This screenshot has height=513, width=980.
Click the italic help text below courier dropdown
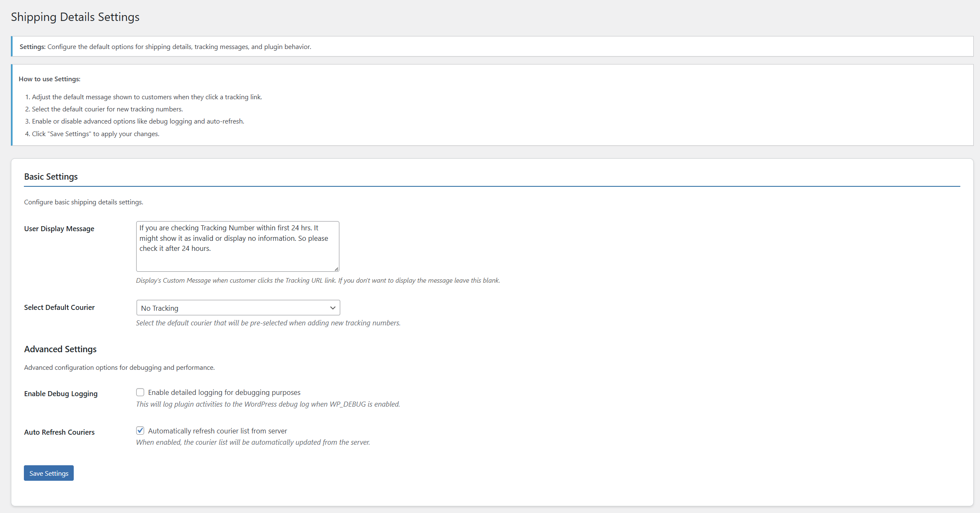[x=268, y=323]
